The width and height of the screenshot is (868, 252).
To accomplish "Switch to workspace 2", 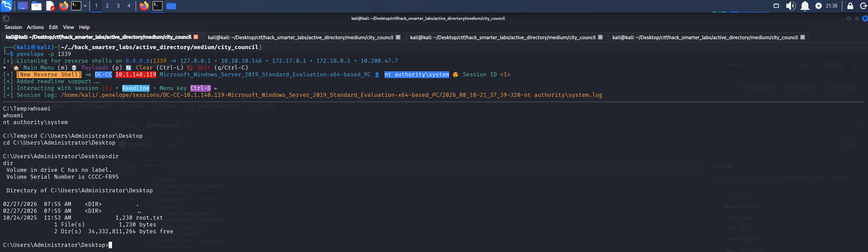I will [x=107, y=6].
